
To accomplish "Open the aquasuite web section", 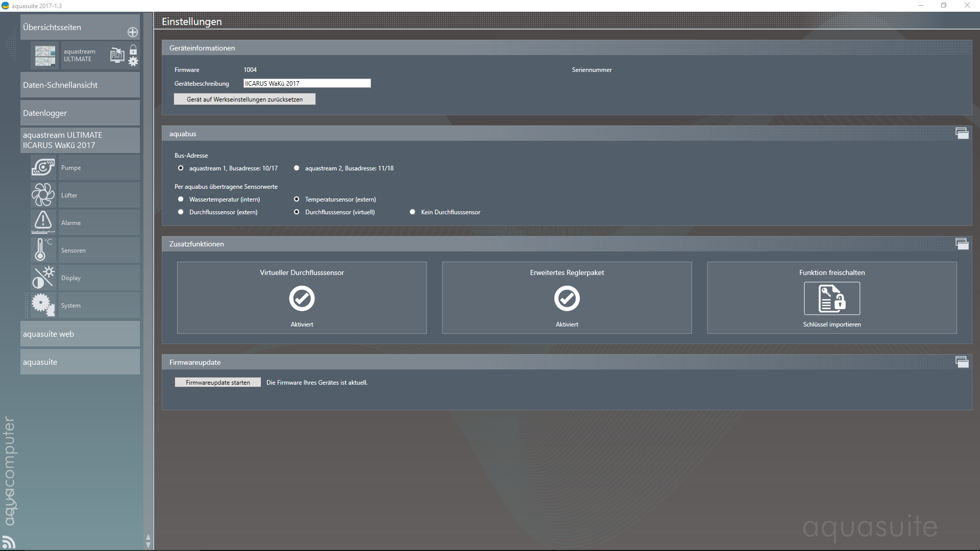I will (80, 334).
